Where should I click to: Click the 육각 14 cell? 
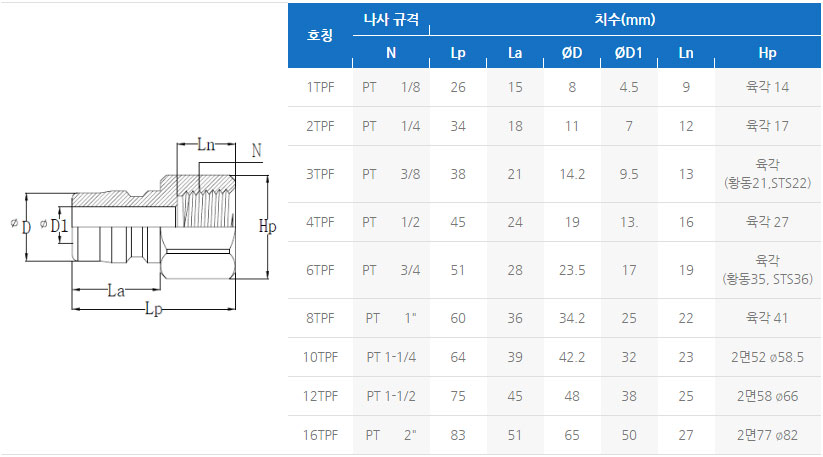767,87
